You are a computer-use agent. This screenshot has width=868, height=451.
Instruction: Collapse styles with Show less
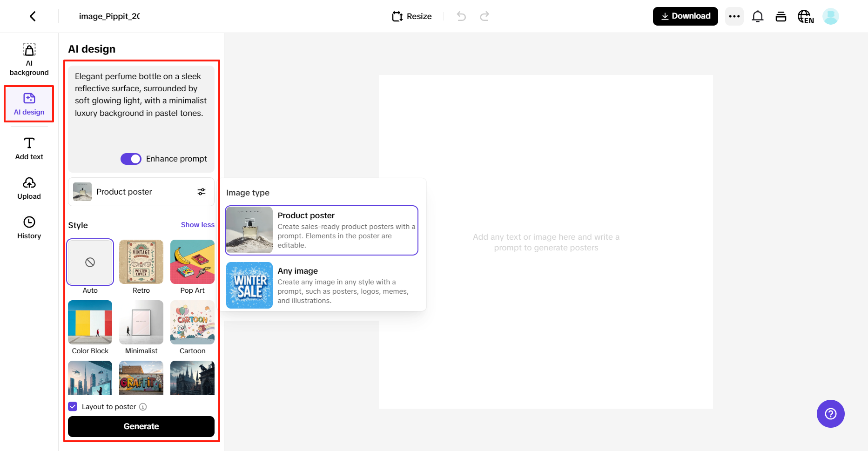[x=197, y=225]
